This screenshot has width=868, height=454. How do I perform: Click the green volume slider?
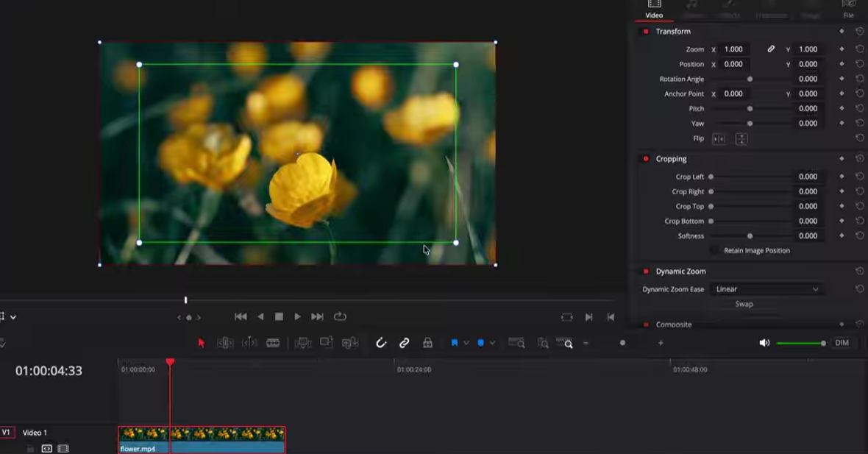tap(800, 343)
